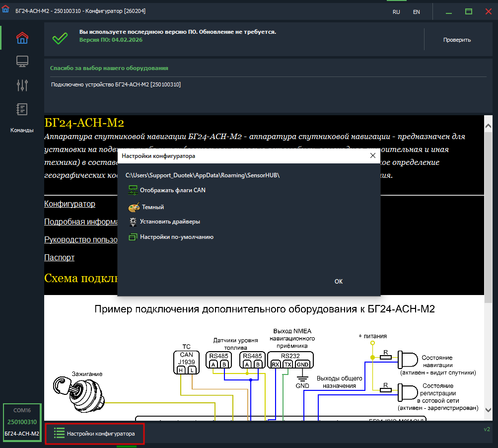498x448 pixels.
Task: Open the Команды notebook icon
Action: pyautogui.click(x=22, y=109)
